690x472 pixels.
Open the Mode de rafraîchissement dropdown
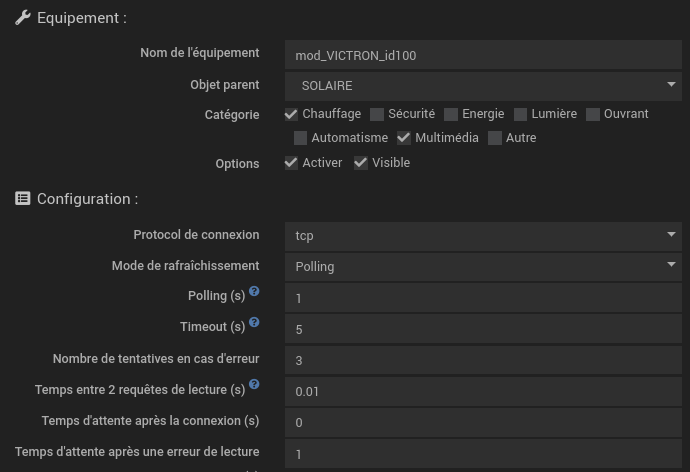(482, 267)
